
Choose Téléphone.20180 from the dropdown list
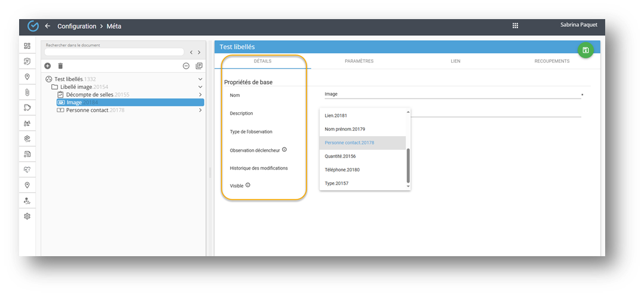343,170
